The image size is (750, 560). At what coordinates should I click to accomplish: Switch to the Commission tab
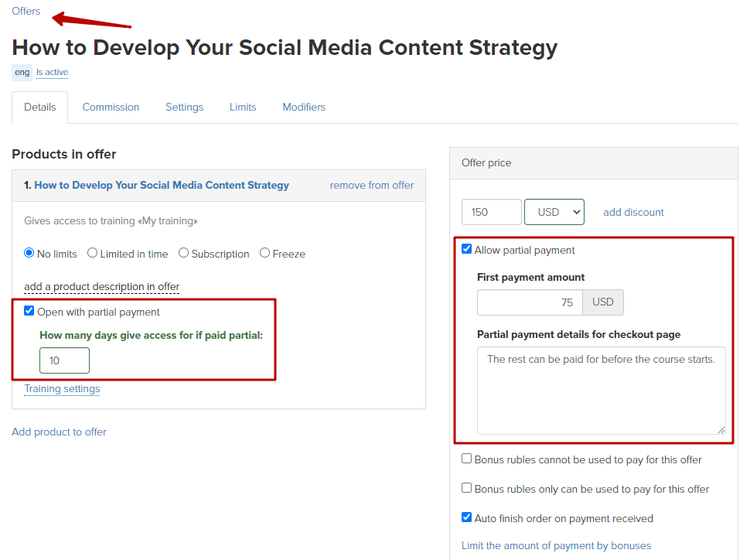[x=111, y=108]
